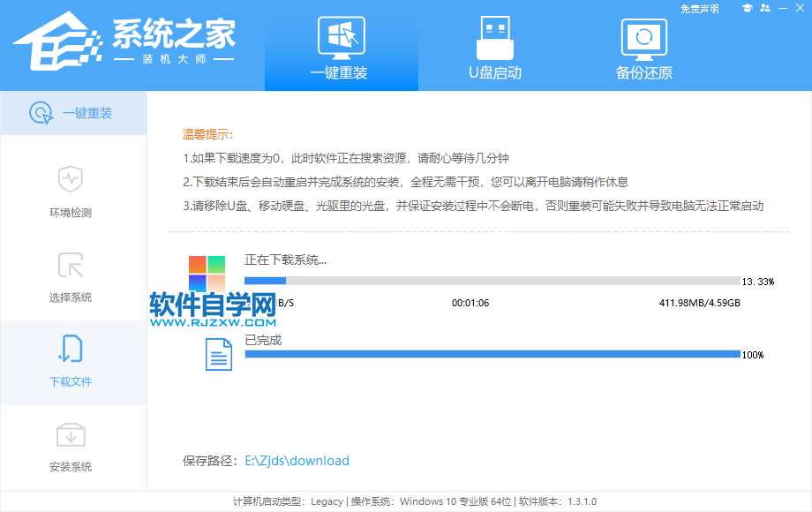The height and width of the screenshot is (512, 812).
Task: Click tip 2 about automatic restart
Action: click(x=405, y=182)
